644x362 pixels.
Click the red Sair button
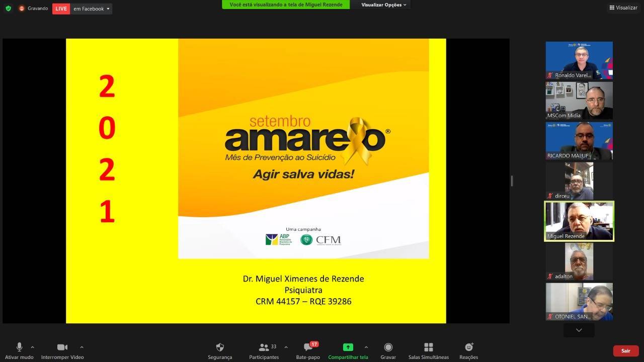[625, 351]
